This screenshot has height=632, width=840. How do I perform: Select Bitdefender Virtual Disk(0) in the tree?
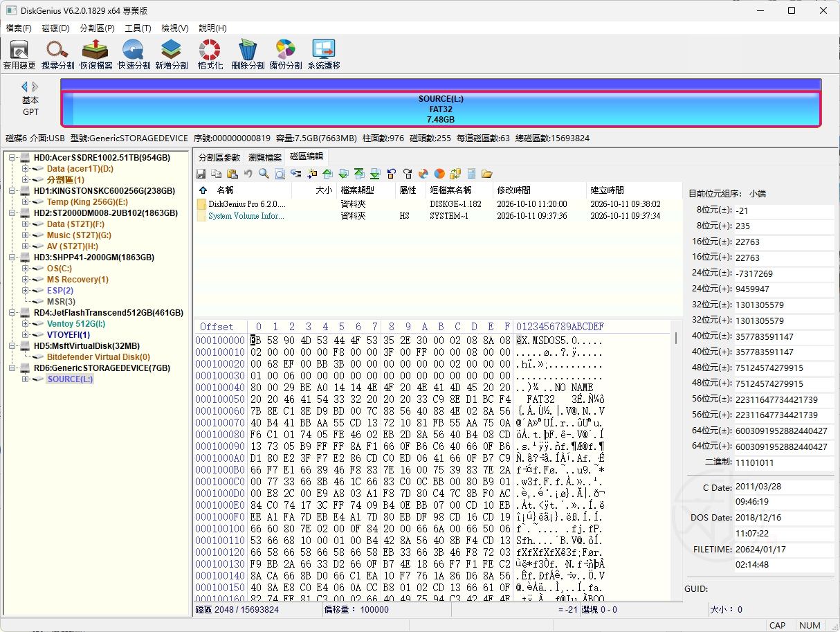coord(98,357)
